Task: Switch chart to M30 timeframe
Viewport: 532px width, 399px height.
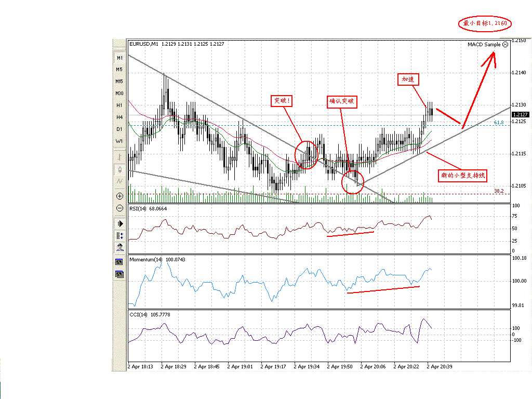Action: [119, 94]
